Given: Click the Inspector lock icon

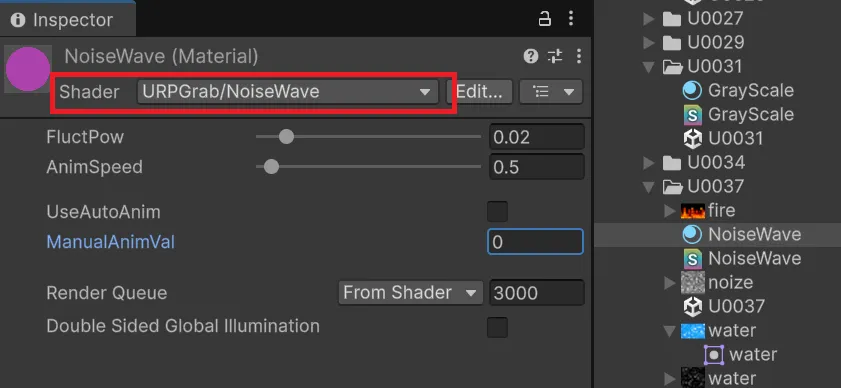Looking at the screenshot, I should tap(544, 19).
